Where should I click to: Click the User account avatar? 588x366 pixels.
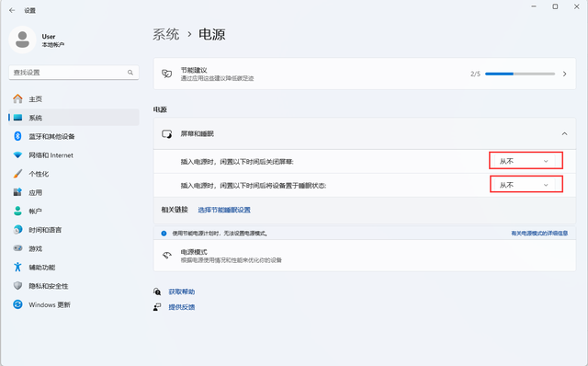pyautogui.click(x=22, y=40)
